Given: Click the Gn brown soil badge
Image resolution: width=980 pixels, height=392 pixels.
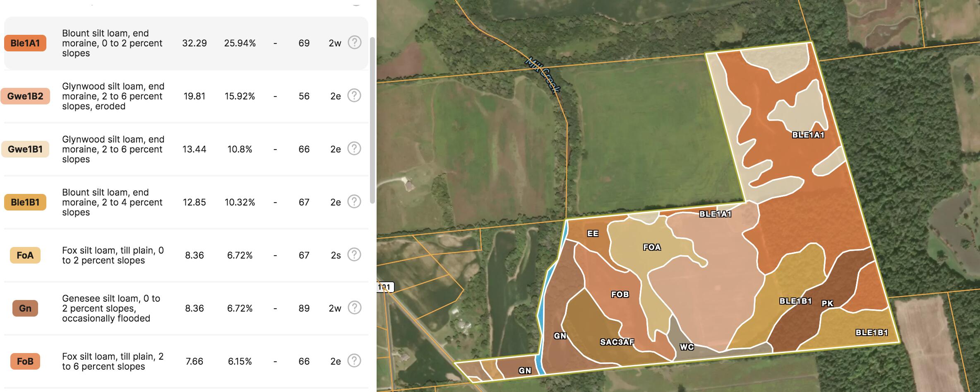Looking at the screenshot, I should (25, 308).
